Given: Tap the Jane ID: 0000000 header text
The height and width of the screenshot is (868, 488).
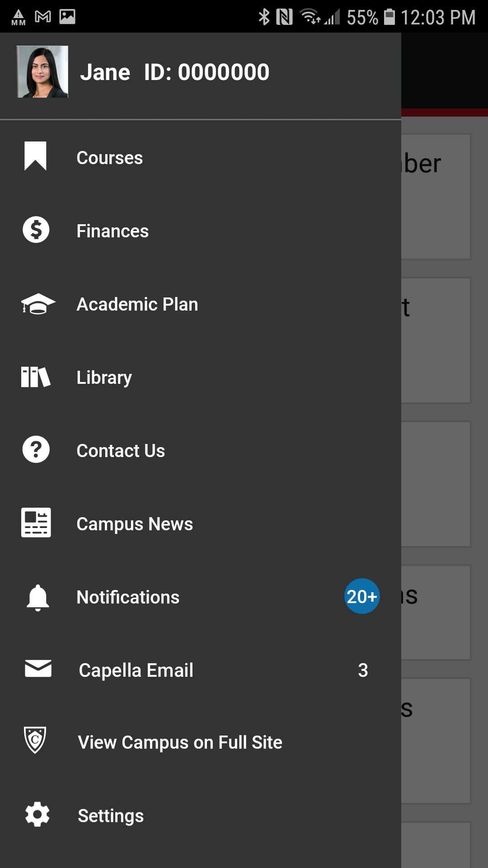Looking at the screenshot, I should point(174,72).
